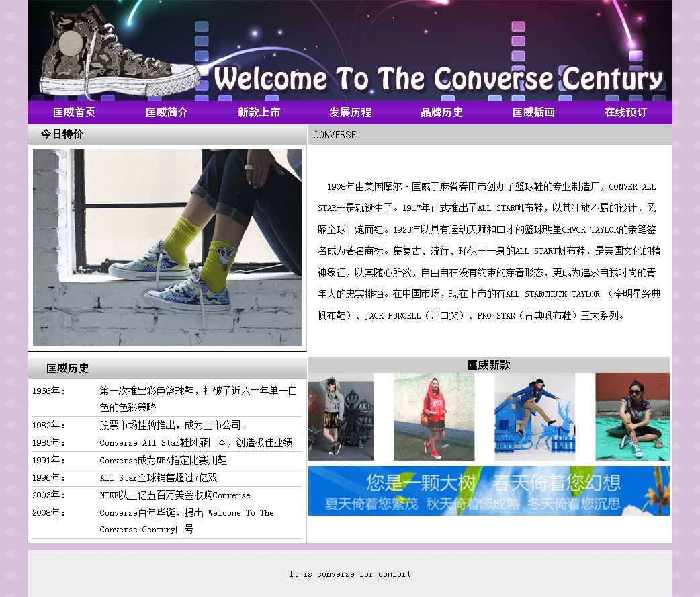Go to the 匡威简介 page
Screen dimensions: 700x597
167,112
